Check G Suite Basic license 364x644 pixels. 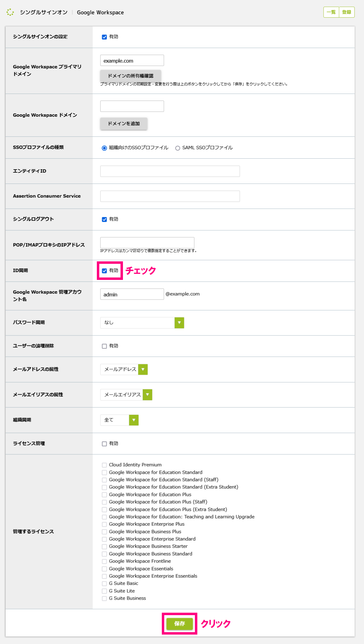(104, 584)
